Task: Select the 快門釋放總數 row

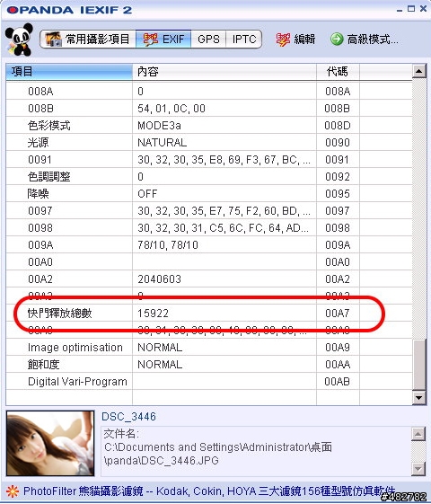Action: pos(208,313)
